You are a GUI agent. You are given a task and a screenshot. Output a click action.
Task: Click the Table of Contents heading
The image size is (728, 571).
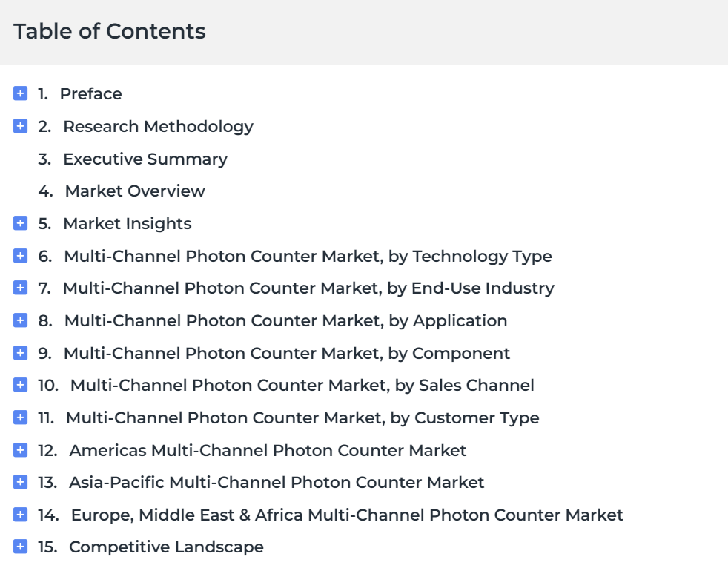[110, 32]
